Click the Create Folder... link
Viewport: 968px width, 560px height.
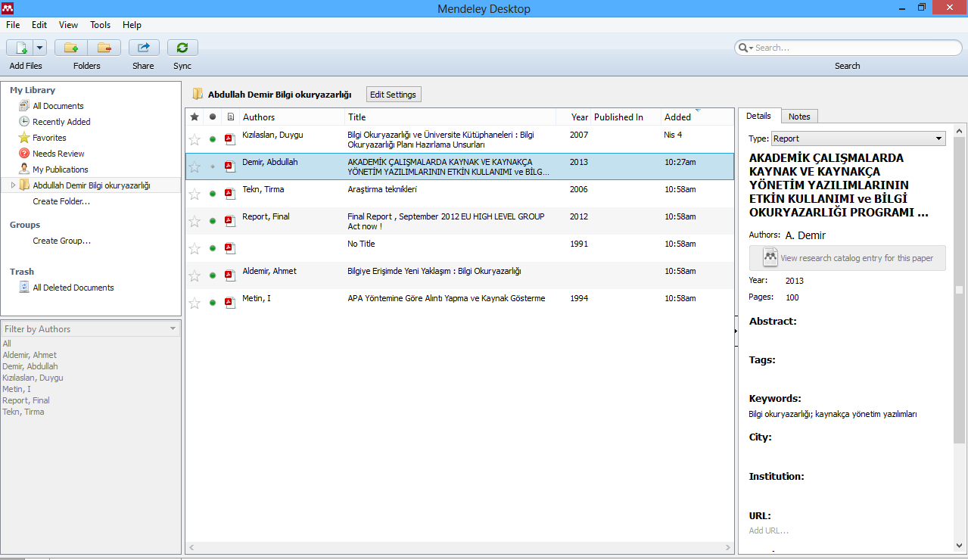coord(61,201)
